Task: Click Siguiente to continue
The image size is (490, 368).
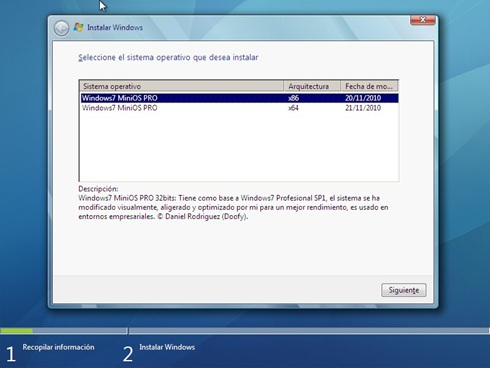Action: 403,290
